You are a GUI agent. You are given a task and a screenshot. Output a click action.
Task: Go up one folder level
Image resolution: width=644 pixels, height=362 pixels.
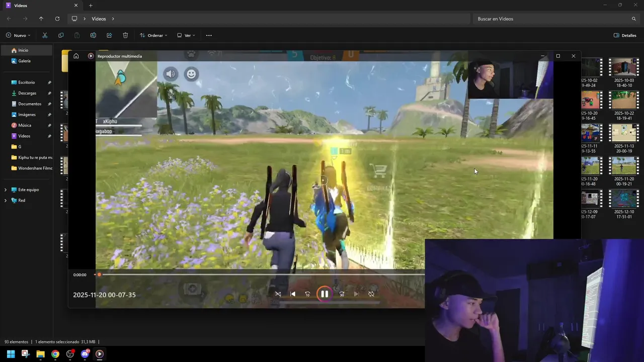coord(41,19)
